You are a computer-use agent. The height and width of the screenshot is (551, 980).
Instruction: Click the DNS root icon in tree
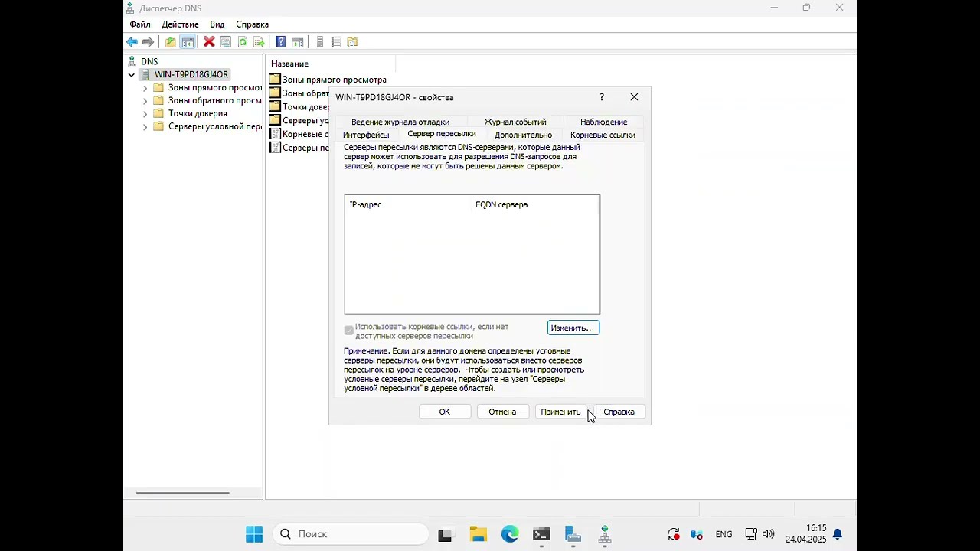pyautogui.click(x=132, y=61)
